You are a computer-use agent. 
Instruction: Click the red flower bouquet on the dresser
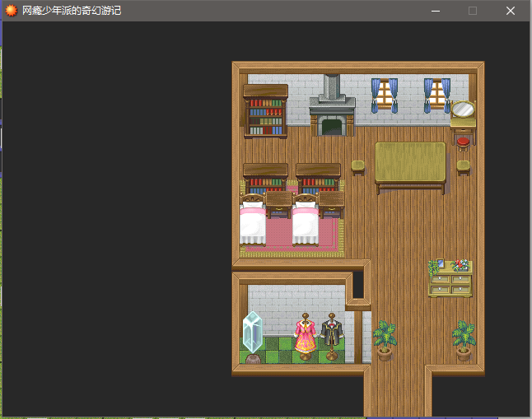click(x=461, y=265)
